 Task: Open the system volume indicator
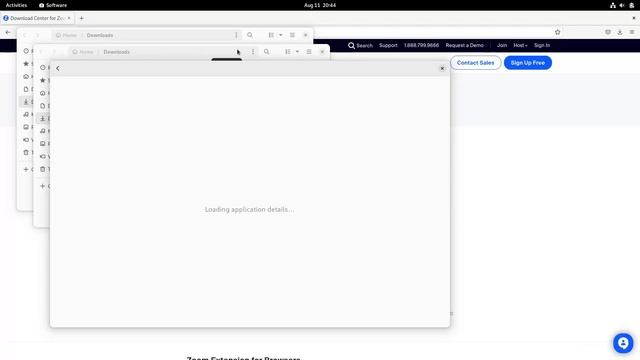click(x=622, y=5)
